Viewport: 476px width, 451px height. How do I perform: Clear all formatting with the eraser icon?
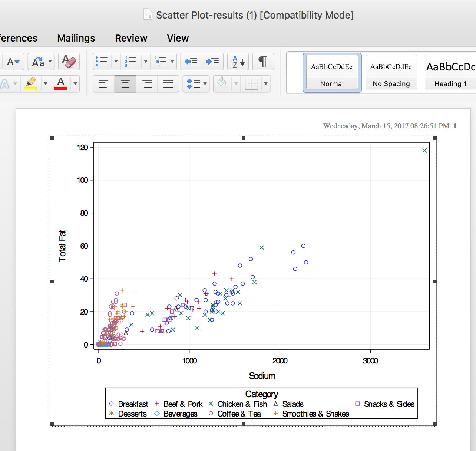pos(69,62)
